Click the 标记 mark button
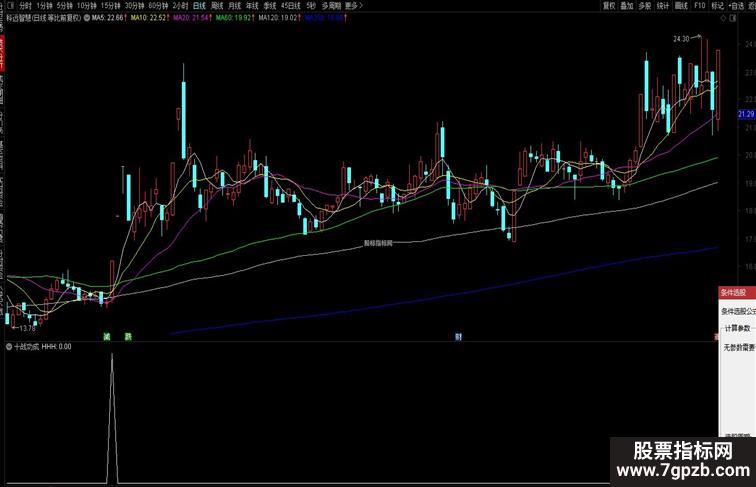 tap(717, 6)
